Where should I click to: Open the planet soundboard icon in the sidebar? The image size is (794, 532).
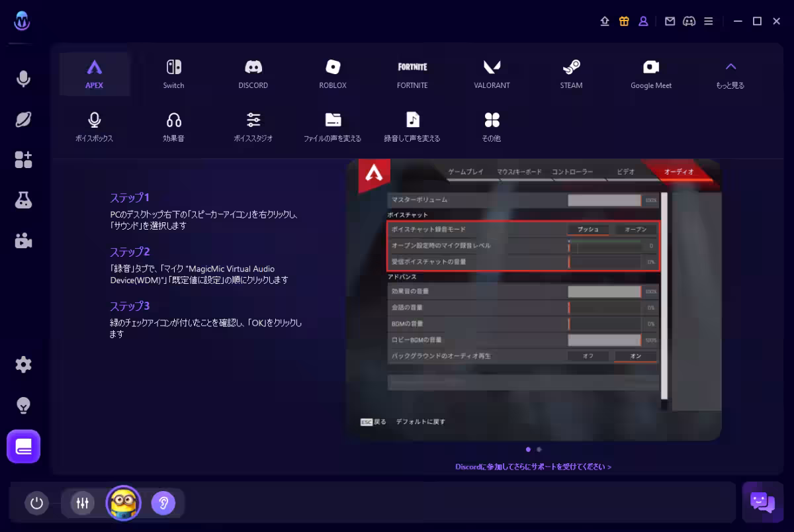23,119
